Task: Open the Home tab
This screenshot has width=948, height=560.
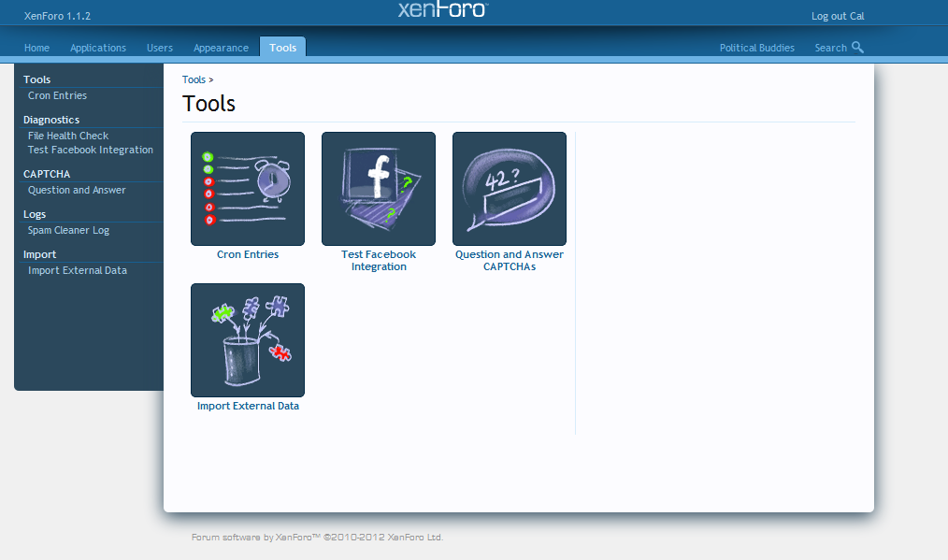Action: pyautogui.click(x=37, y=48)
